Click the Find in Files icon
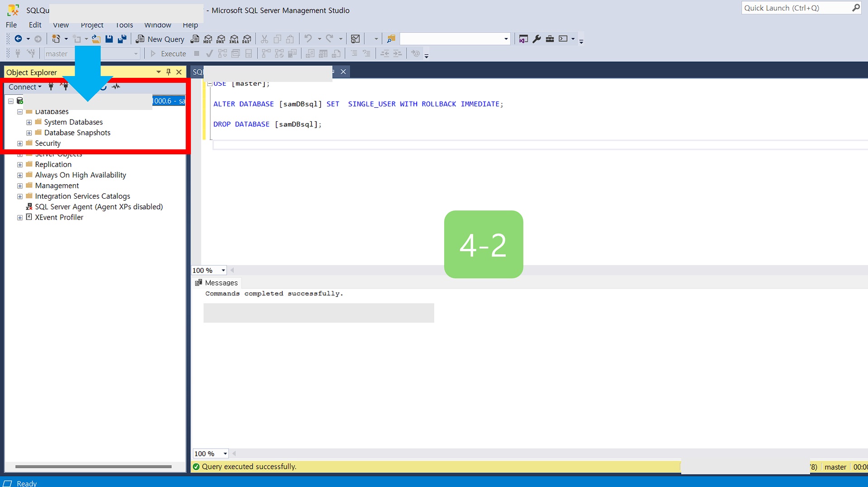 coord(391,39)
